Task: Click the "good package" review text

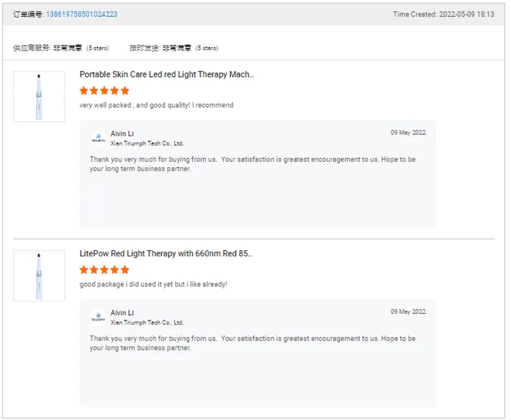Action: click(153, 284)
